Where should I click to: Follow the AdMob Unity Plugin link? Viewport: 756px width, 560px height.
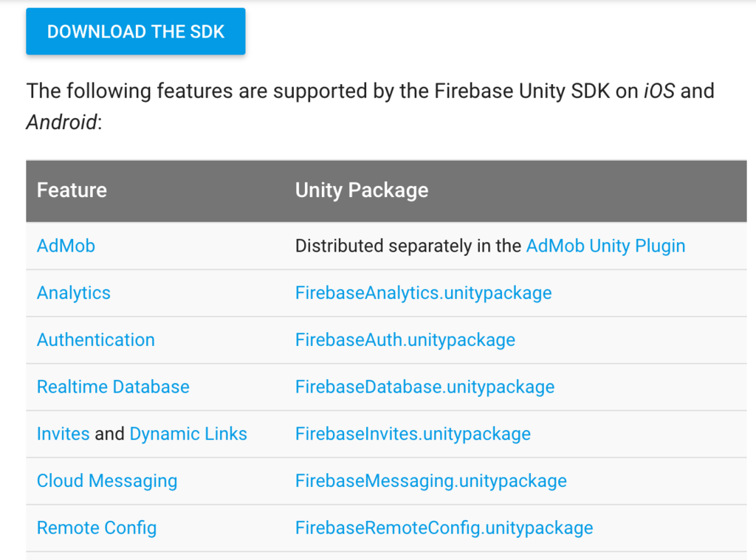[605, 246]
